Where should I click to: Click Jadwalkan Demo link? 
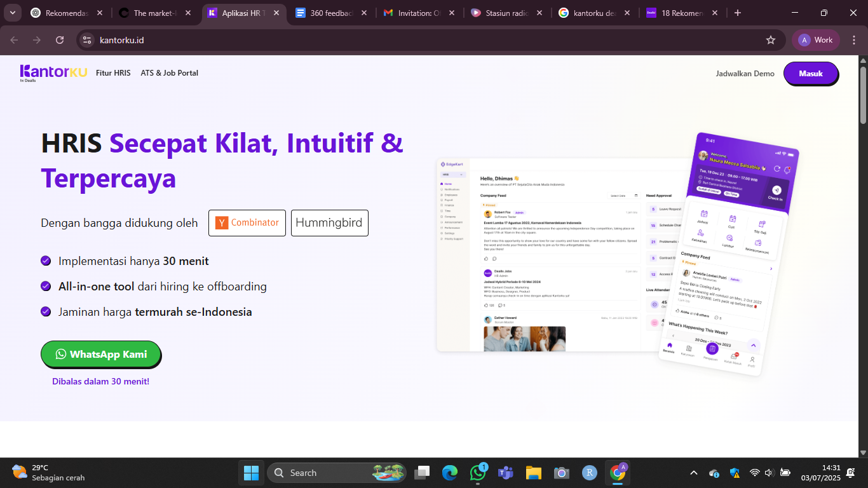(745, 74)
